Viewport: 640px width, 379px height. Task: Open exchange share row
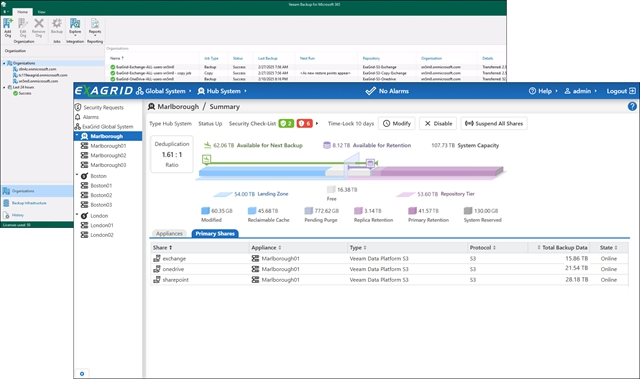(x=389, y=259)
